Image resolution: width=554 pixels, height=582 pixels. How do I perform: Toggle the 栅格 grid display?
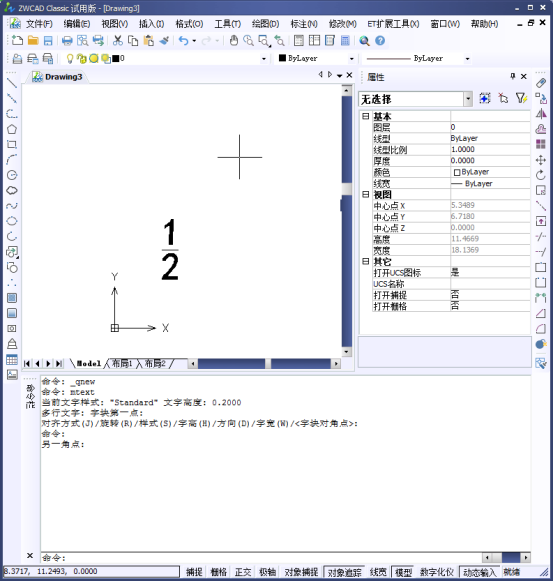(x=218, y=572)
